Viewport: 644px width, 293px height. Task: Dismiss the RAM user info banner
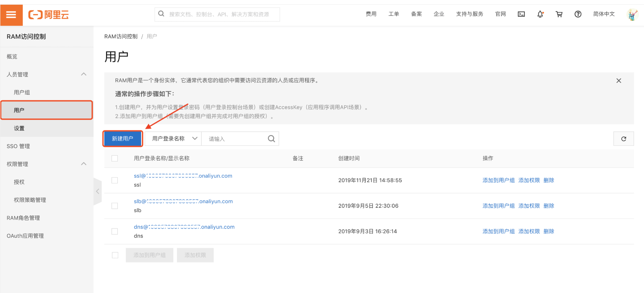(619, 81)
